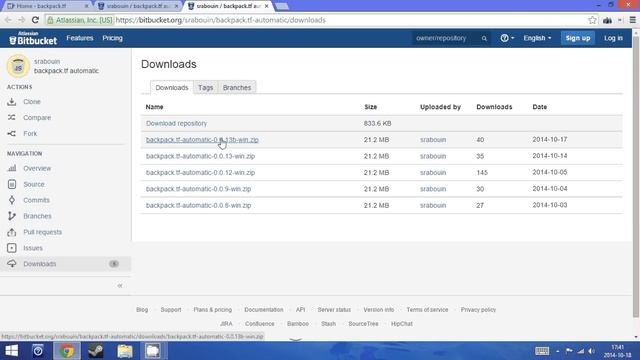
Task: Click the date 2014-10-17 cell
Action: pyautogui.click(x=550, y=140)
